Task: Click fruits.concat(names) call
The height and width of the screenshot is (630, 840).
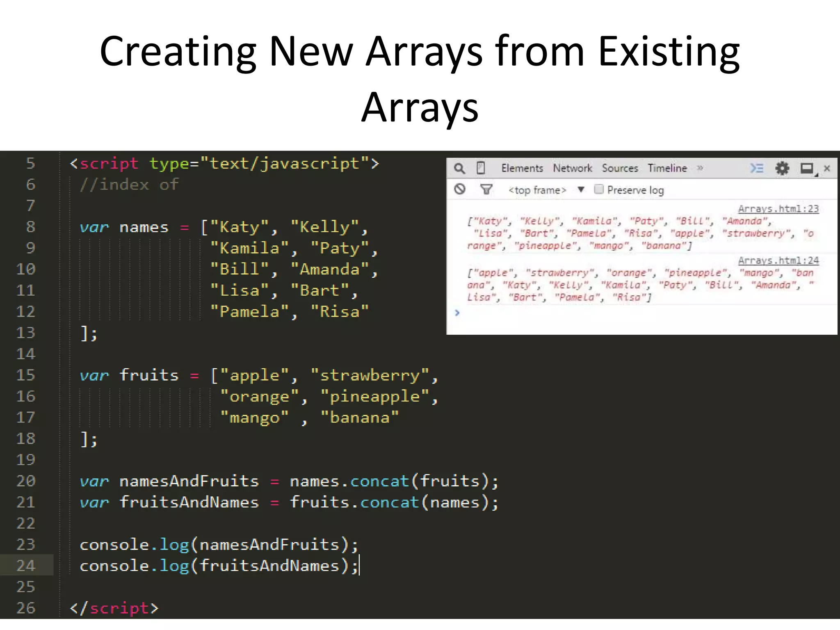Action: [x=394, y=502]
